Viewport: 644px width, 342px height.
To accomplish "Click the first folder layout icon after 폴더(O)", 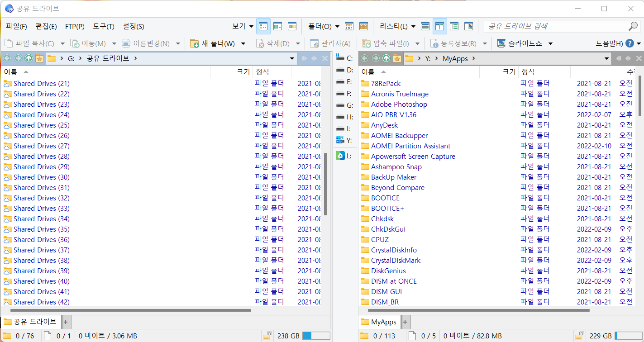I will click(x=349, y=26).
